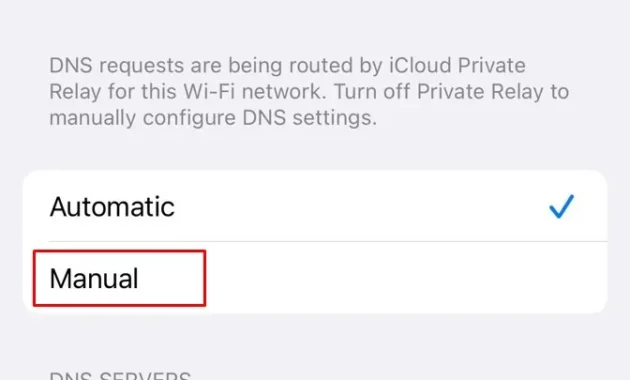Screen dimensions: 630x380
Task: Select the Manual DNS configuration option
Action: [315, 278]
